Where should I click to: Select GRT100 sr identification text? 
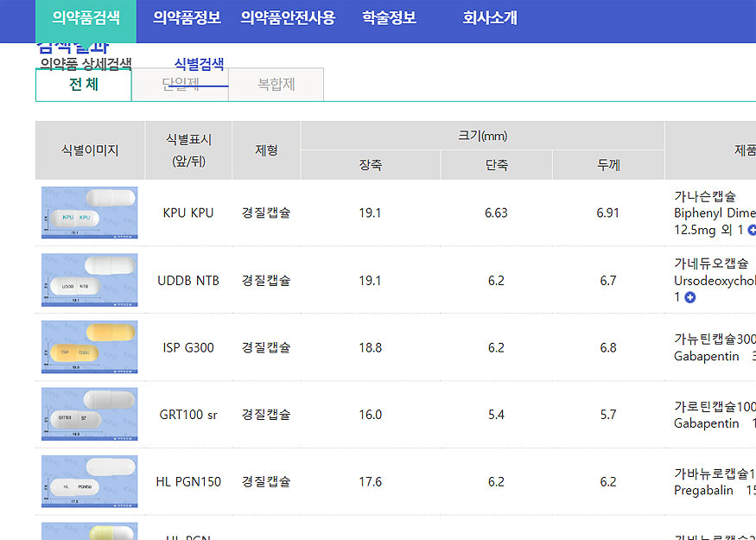[188, 414]
